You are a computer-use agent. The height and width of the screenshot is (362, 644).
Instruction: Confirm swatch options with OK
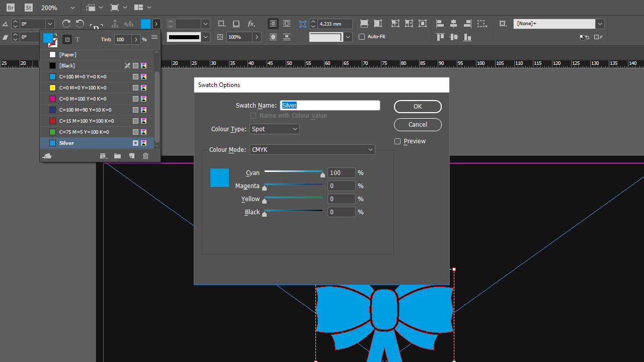point(418,107)
